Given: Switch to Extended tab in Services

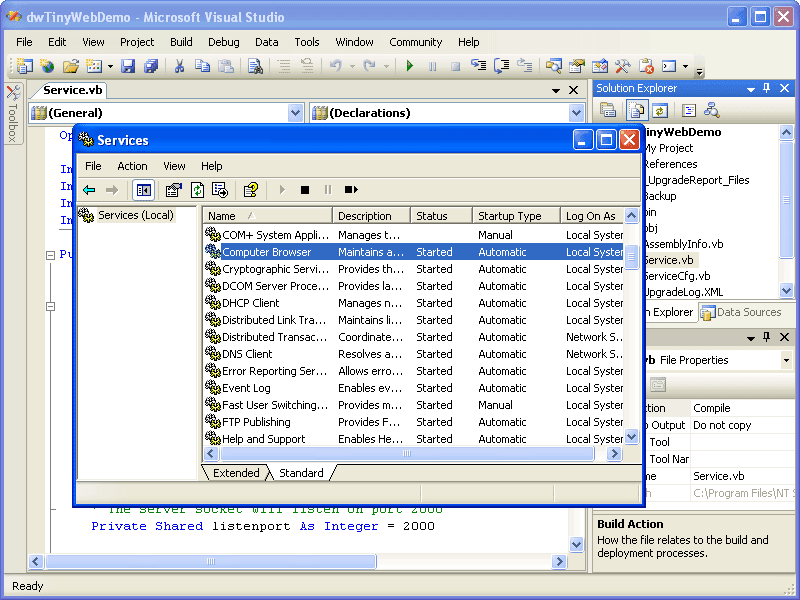Looking at the screenshot, I should (x=236, y=473).
